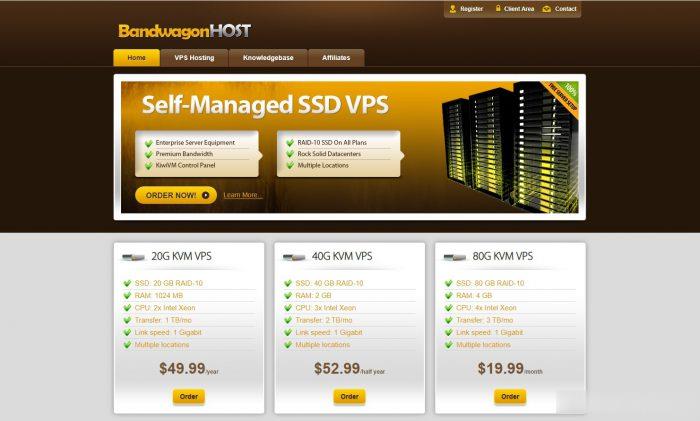The height and width of the screenshot is (421, 700).
Task: Switch to the Knowledgebase tab
Action: click(x=268, y=58)
